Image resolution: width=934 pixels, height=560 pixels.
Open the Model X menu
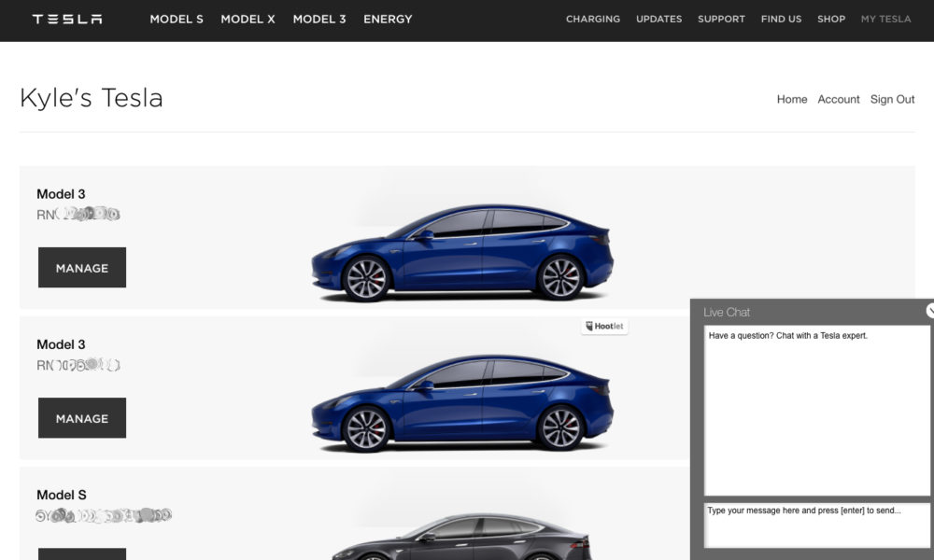point(248,19)
